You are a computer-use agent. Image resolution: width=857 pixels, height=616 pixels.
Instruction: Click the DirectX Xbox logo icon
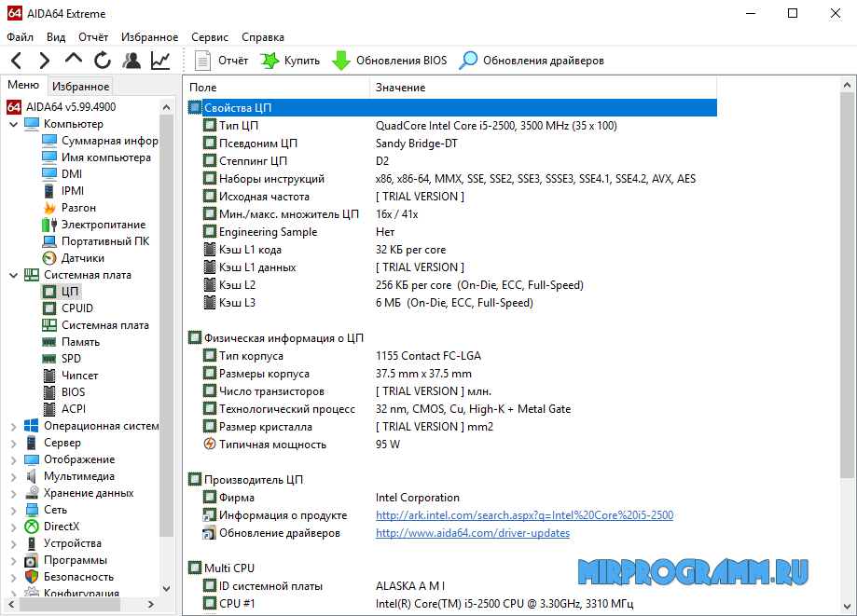point(32,527)
